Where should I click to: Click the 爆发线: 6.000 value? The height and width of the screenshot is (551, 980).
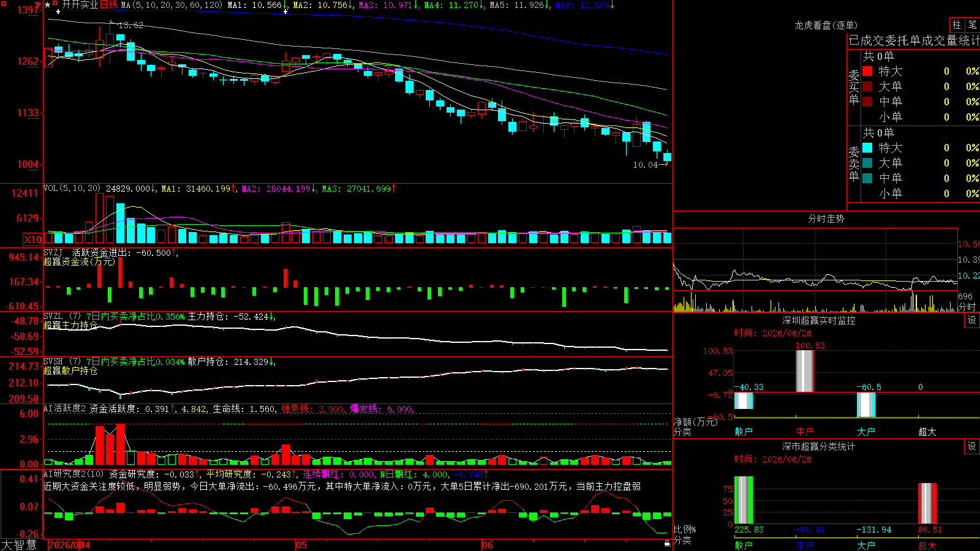pyautogui.click(x=382, y=409)
